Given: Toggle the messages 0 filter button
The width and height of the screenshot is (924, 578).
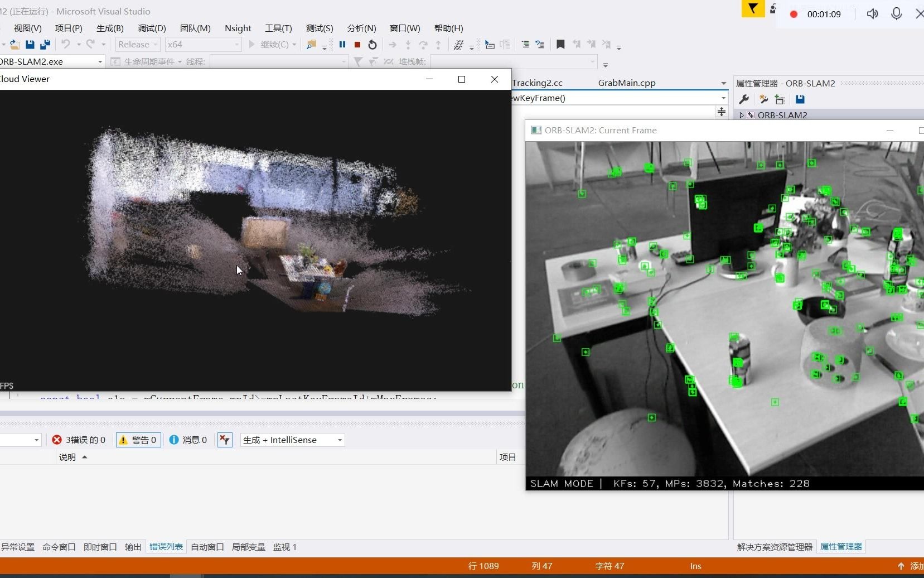Looking at the screenshot, I should 188,440.
